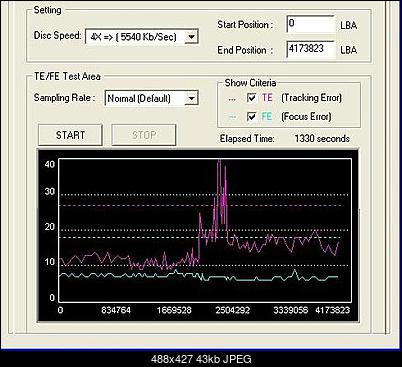Click the 'Sampling Rate :' label
This screenshot has width=402, height=367.
pyautogui.click(x=64, y=98)
